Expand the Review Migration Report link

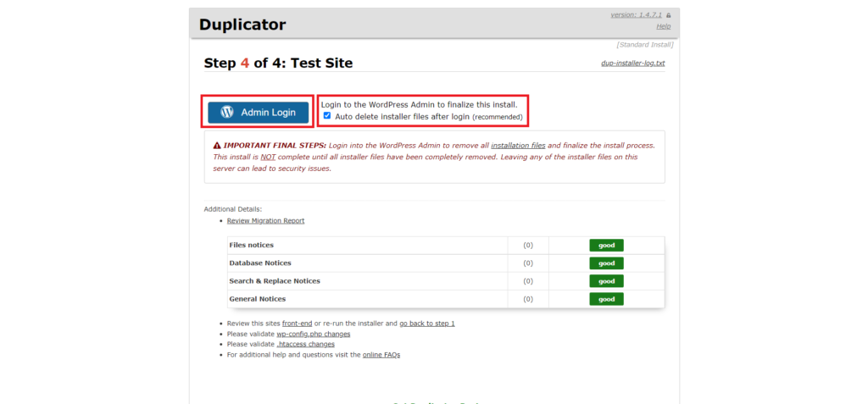[x=265, y=221]
